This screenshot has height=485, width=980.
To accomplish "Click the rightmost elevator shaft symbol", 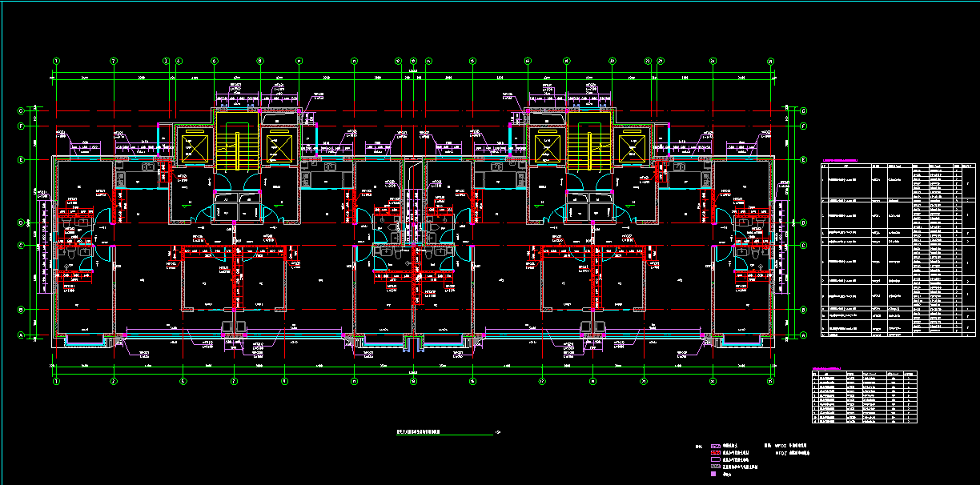I will 633,146.
